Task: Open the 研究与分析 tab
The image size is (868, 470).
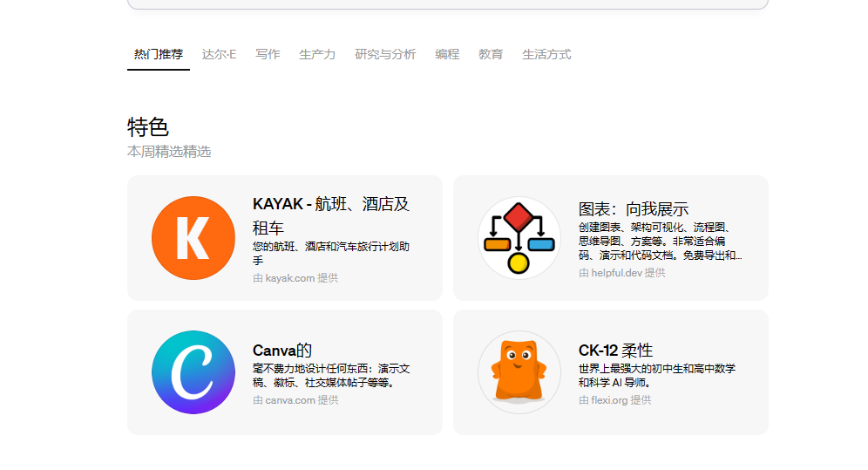Action: (385, 54)
